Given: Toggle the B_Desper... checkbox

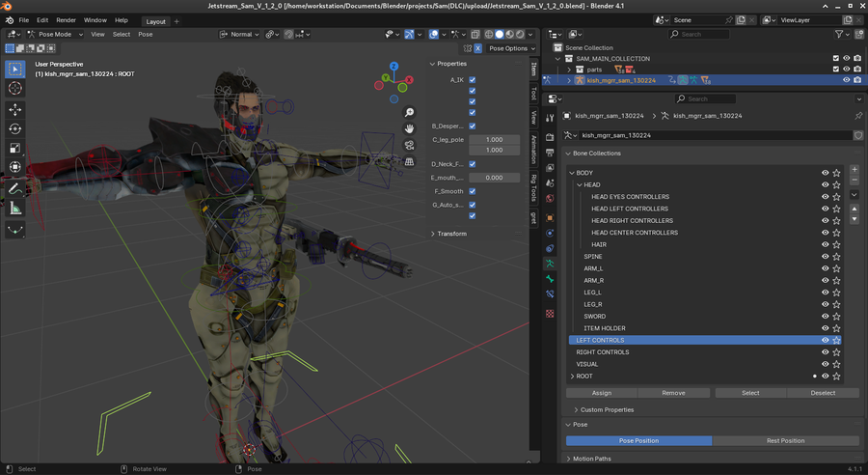Looking at the screenshot, I should pos(473,126).
